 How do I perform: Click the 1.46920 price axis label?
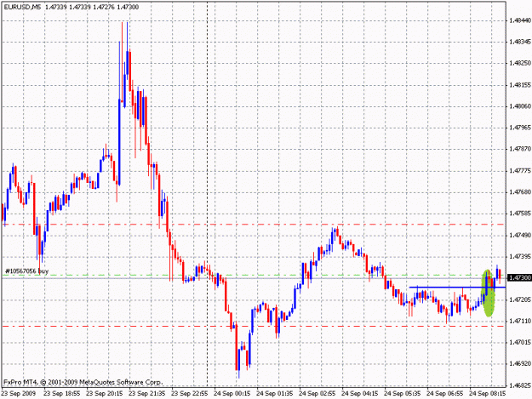520,364
